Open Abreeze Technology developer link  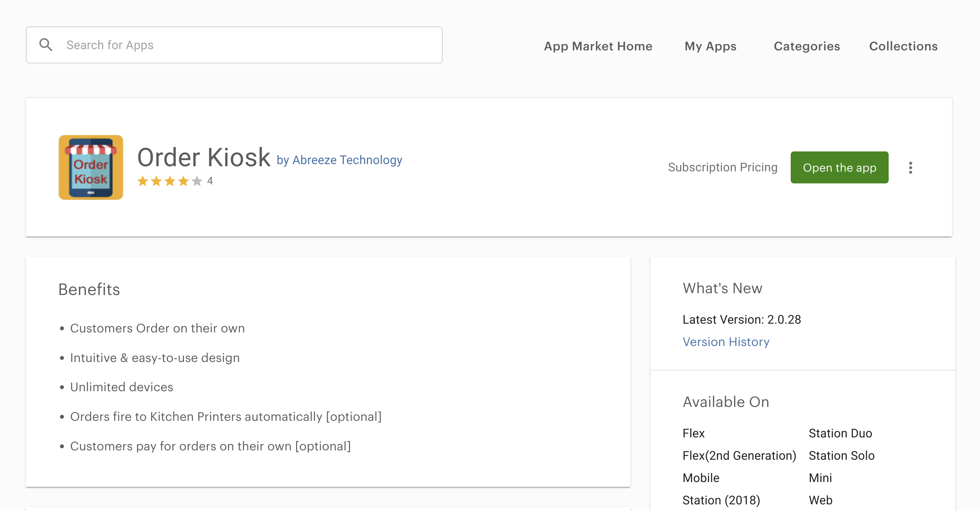(339, 160)
